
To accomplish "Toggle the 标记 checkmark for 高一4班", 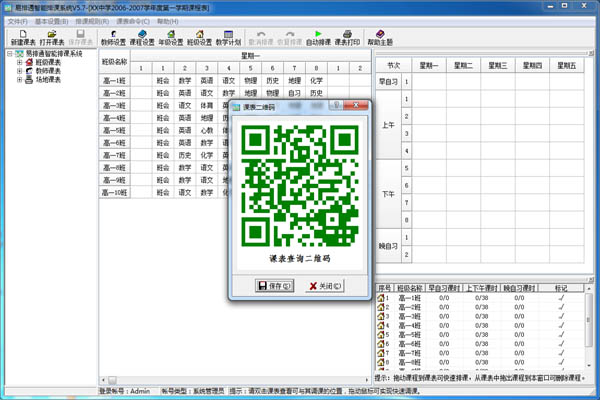I will pos(561,325).
